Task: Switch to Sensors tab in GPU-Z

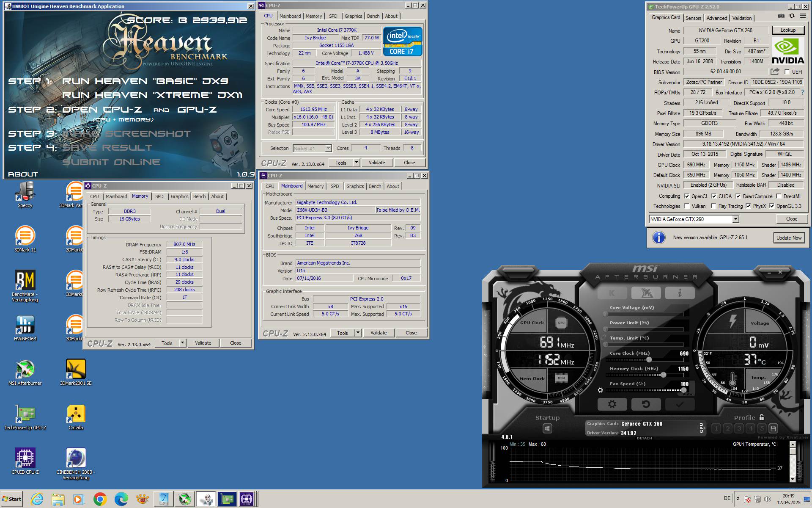Action: tap(693, 18)
